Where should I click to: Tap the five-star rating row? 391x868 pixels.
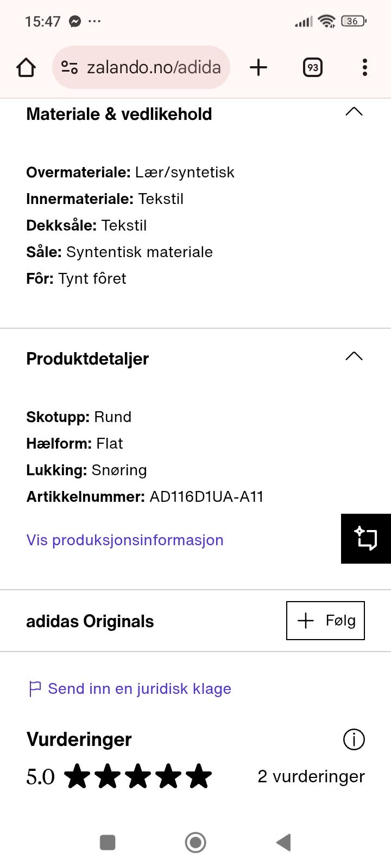pos(138,776)
